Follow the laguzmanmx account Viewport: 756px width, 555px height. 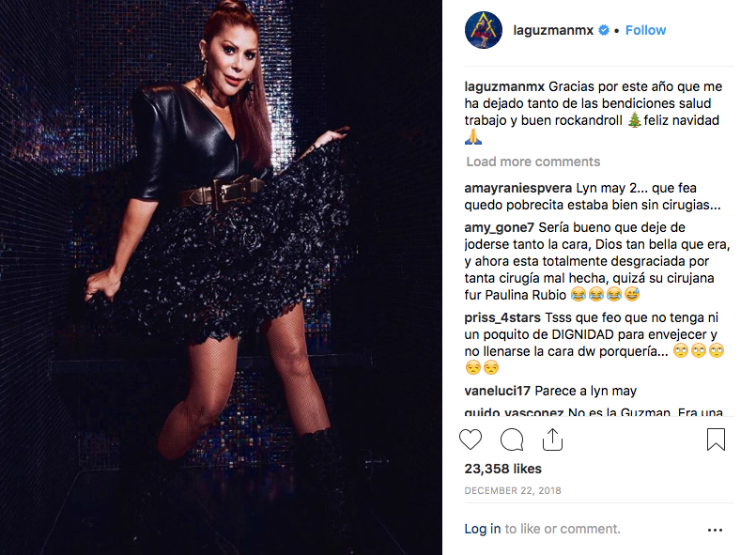[645, 30]
